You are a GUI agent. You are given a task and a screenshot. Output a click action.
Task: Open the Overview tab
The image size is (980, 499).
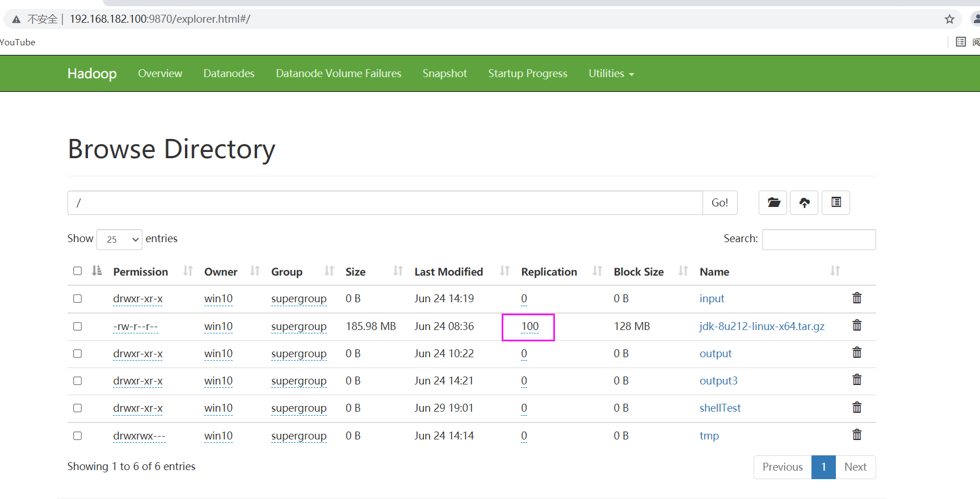click(160, 73)
